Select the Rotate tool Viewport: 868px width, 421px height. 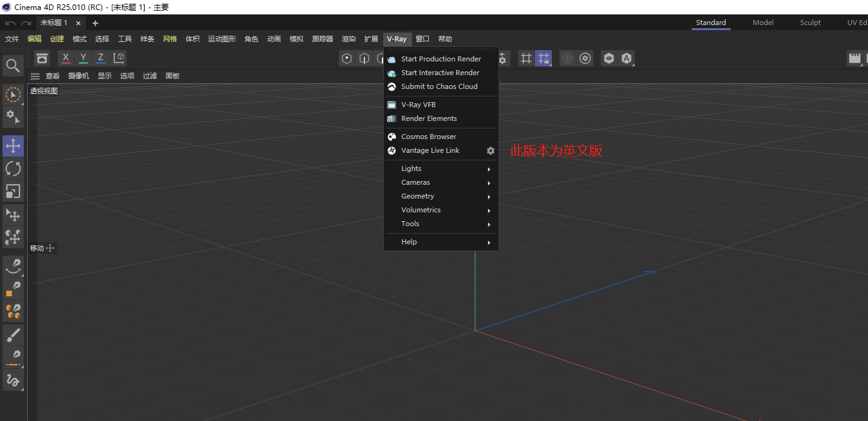[x=13, y=169]
